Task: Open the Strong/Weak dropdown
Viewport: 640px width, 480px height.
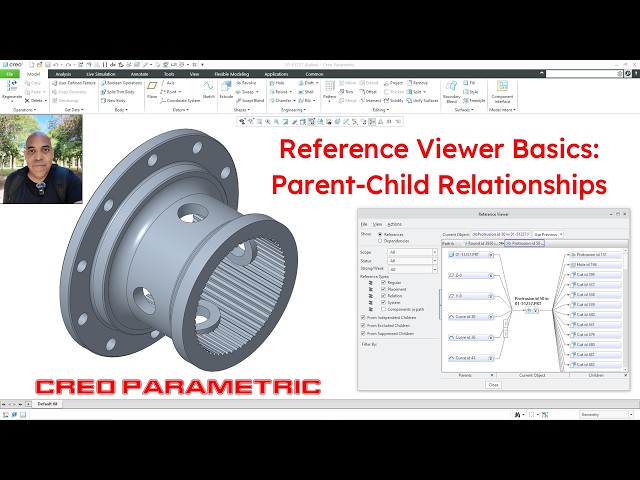Action: pyautogui.click(x=412, y=269)
